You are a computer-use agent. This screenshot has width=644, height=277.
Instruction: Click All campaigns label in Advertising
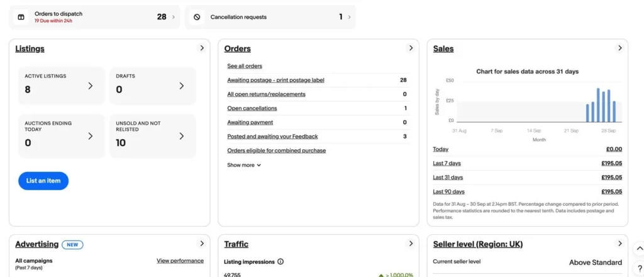point(34,261)
